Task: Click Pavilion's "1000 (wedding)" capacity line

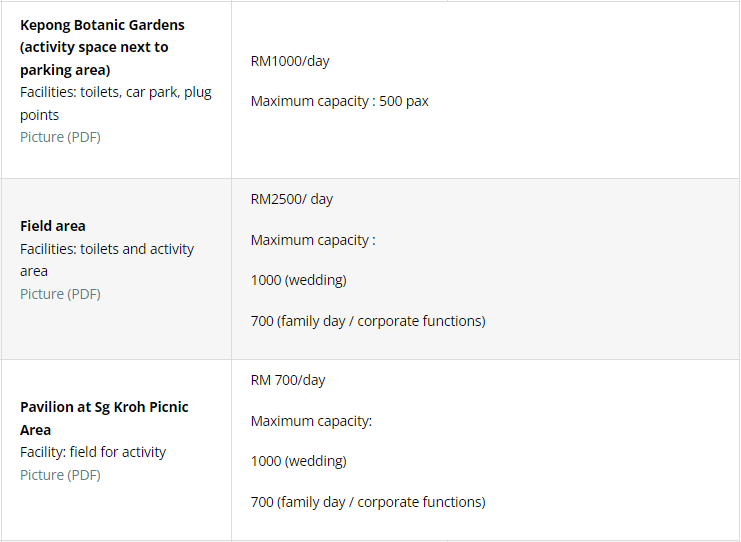Action: [x=299, y=461]
